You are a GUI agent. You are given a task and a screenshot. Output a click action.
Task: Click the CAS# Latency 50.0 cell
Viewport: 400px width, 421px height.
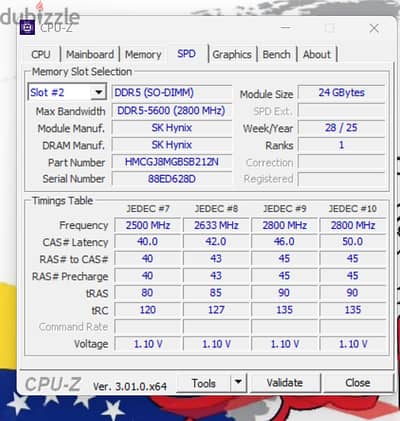point(353,242)
